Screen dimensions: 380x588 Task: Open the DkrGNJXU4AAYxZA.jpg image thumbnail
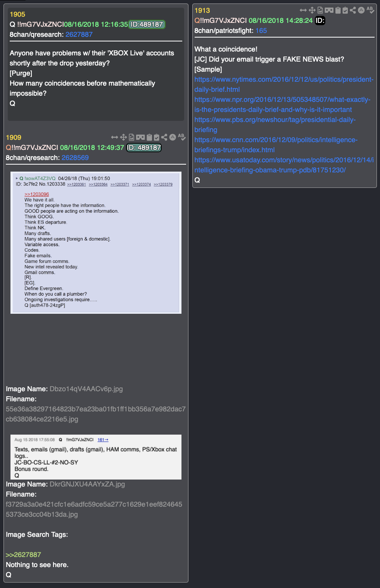(x=96, y=457)
